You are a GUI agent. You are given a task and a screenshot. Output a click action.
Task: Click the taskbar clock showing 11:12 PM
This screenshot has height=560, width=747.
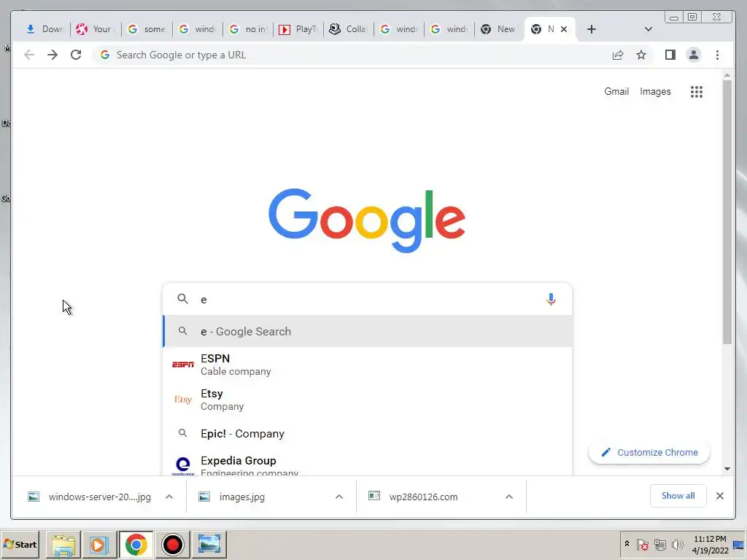710,544
